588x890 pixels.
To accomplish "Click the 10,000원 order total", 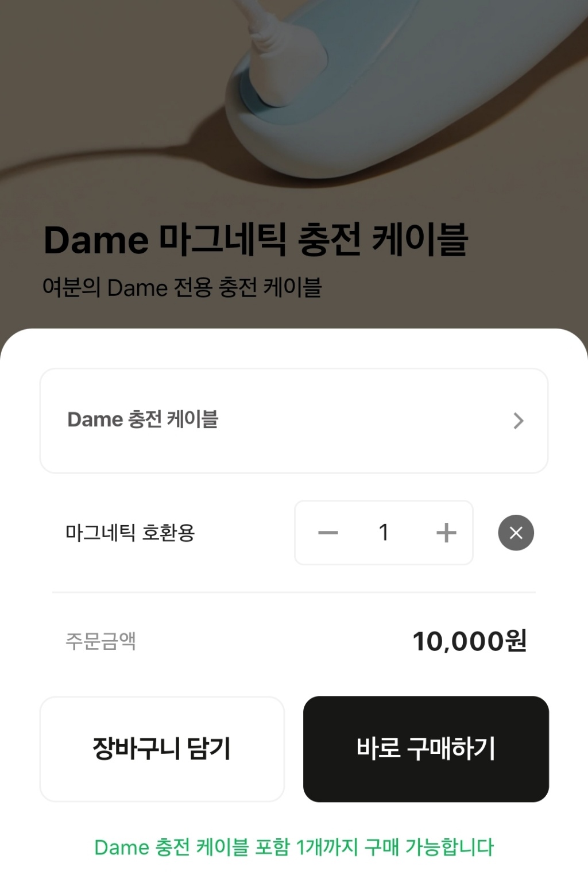I will [x=469, y=641].
